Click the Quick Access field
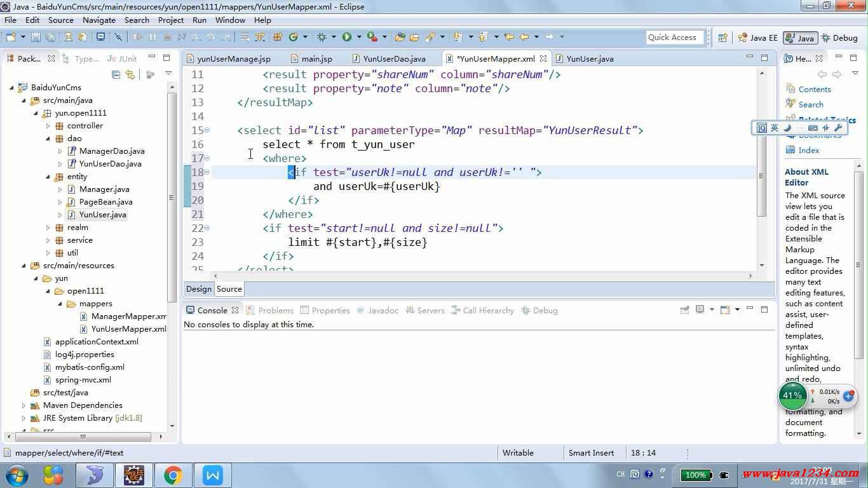 [x=675, y=37]
